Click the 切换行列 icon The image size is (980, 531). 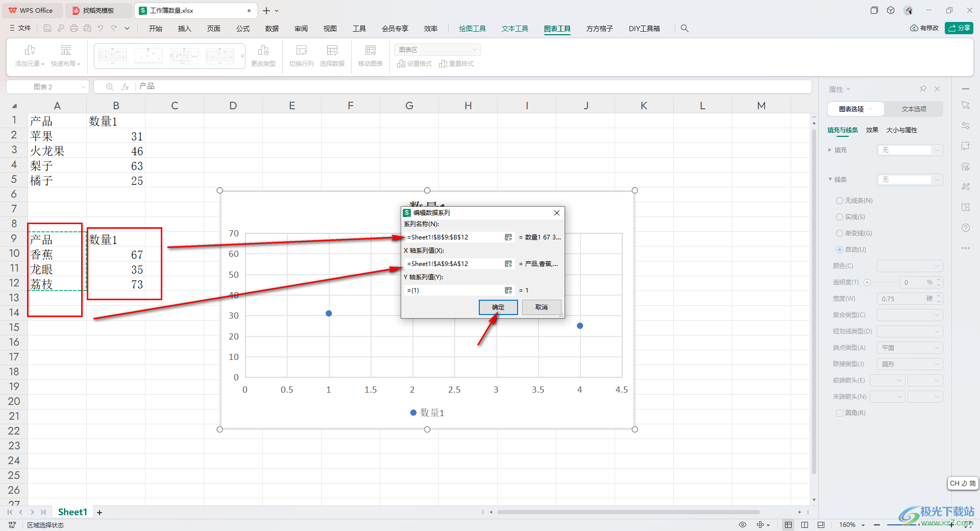pos(302,50)
